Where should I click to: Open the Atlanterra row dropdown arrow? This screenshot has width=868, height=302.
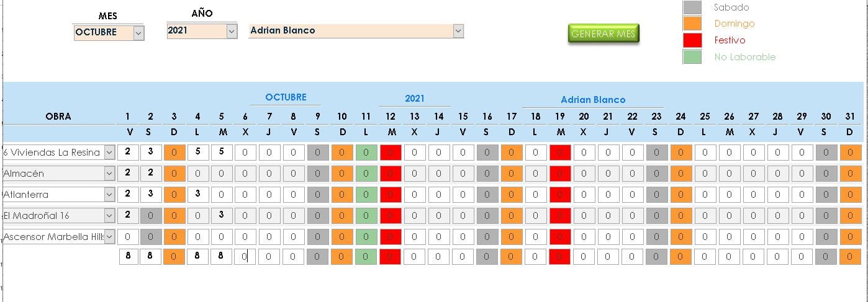pos(109,195)
